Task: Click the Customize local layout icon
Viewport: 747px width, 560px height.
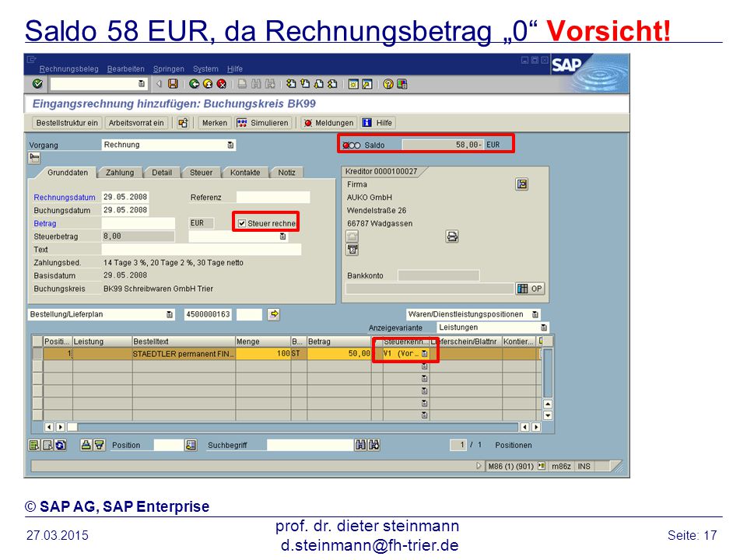Action: 402,84
